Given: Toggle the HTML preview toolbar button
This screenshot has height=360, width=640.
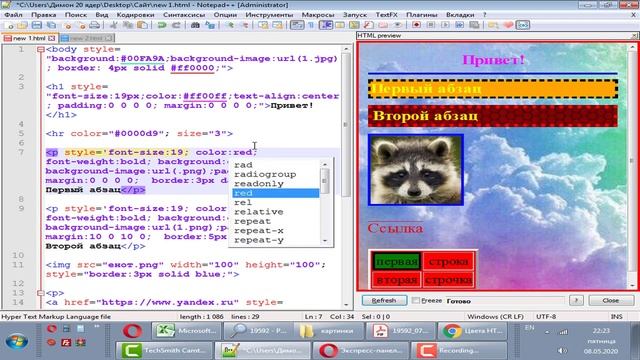Looking at the screenshot, I should coord(524,25).
